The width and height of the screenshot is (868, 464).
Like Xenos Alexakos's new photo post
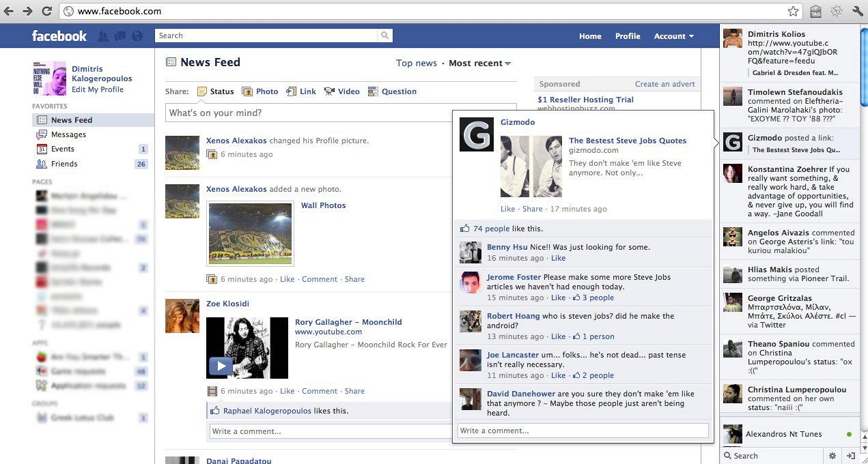[287, 279]
